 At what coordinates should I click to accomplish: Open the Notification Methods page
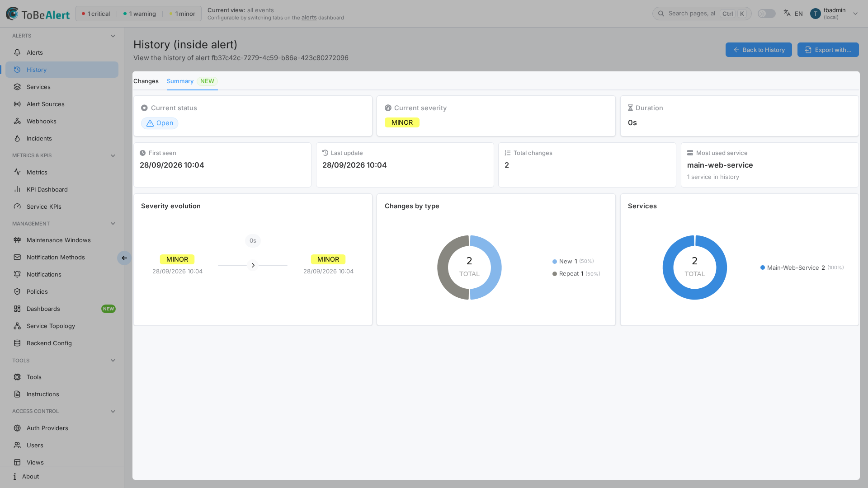[x=62, y=257]
